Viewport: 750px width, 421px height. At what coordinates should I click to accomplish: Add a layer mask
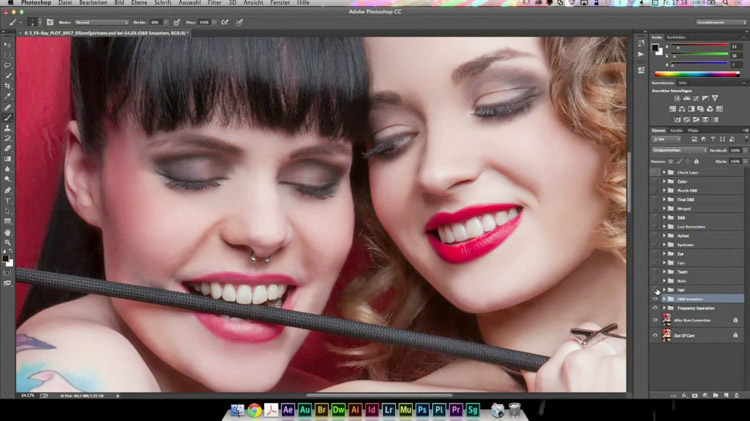pyautogui.click(x=695, y=396)
